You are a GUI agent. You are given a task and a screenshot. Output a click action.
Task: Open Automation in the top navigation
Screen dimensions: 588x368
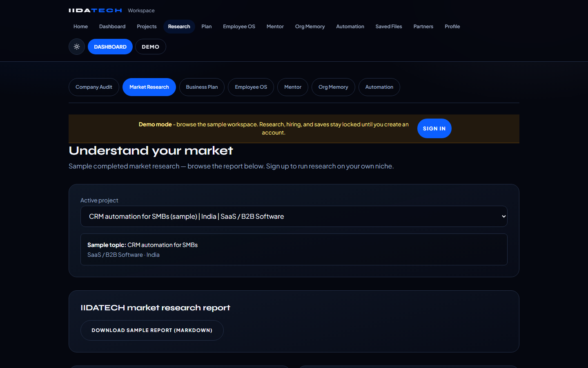[x=350, y=27]
